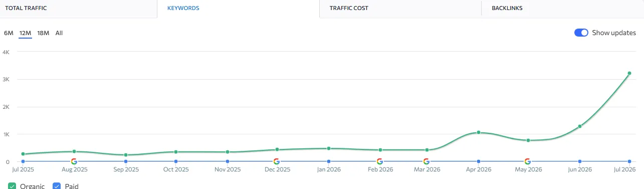This screenshot has width=644, height=189.
Task: Select the 18M time range
Action: tap(43, 33)
